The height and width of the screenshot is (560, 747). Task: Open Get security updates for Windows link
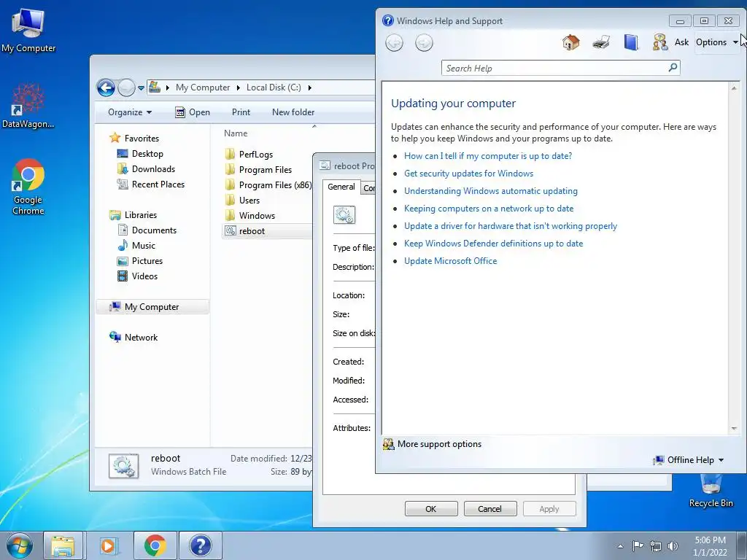pos(468,174)
